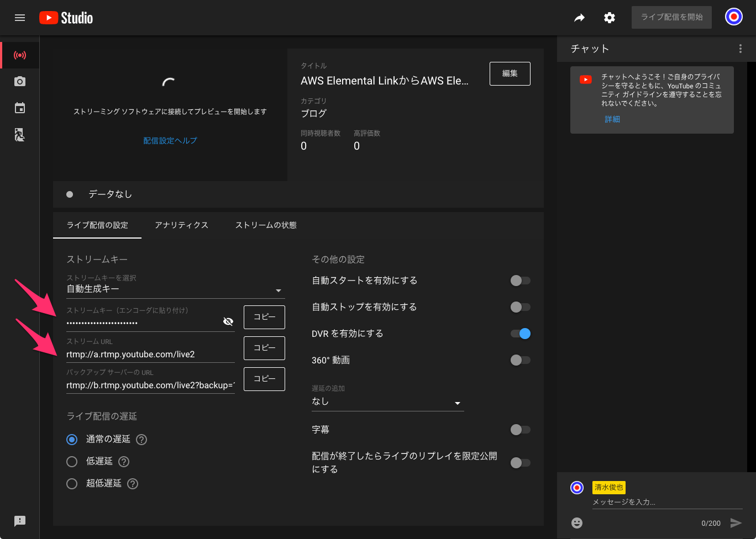Click help icon for 通常の遅延
Image resolution: width=756 pixels, height=539 pixels.
pyautogui.click(x=141, y=440)
